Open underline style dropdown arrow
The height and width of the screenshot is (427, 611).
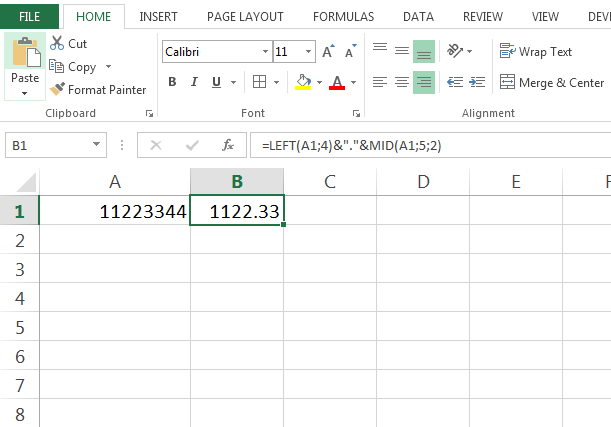pyautogui.click(x=233, y=82)
